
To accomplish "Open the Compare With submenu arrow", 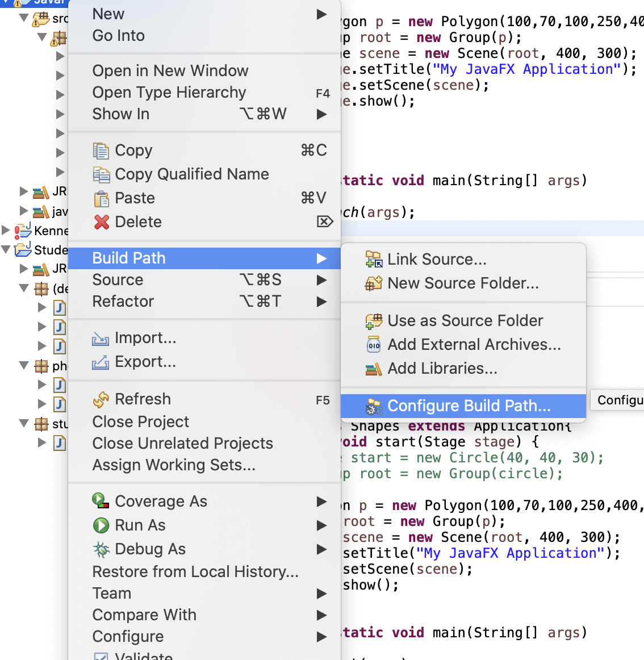I will coord(321,615).
